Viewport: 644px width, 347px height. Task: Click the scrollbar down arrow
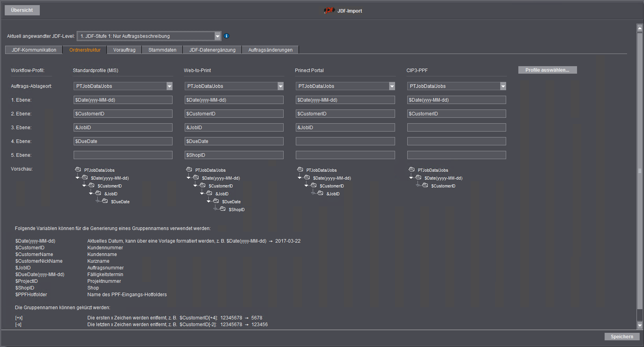tap(640, 325)
